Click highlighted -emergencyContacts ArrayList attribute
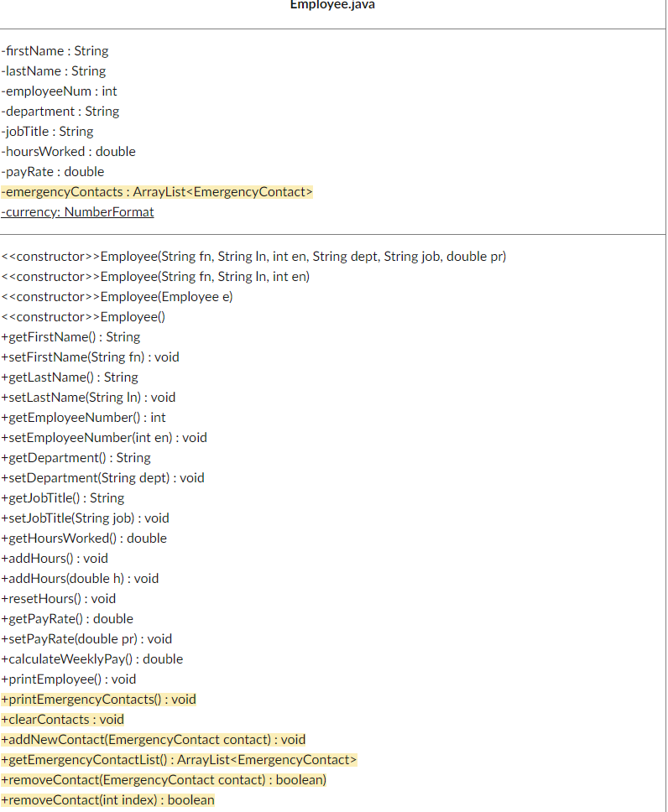The image size is (668, 812). tap(157, 192)
